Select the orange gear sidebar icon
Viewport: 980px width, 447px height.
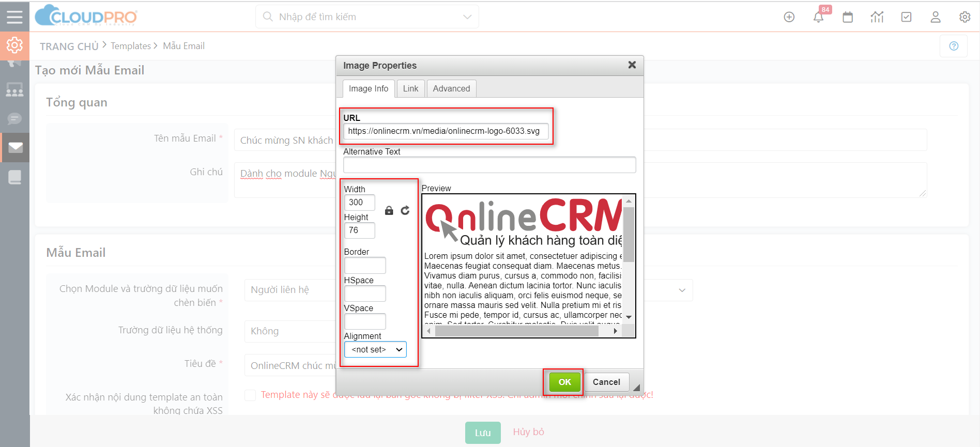coord(14,45)
